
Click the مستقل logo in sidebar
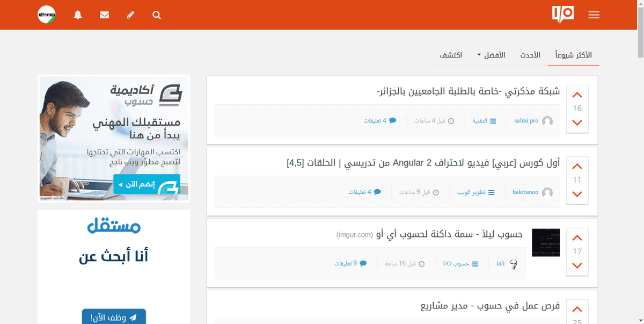114,226
